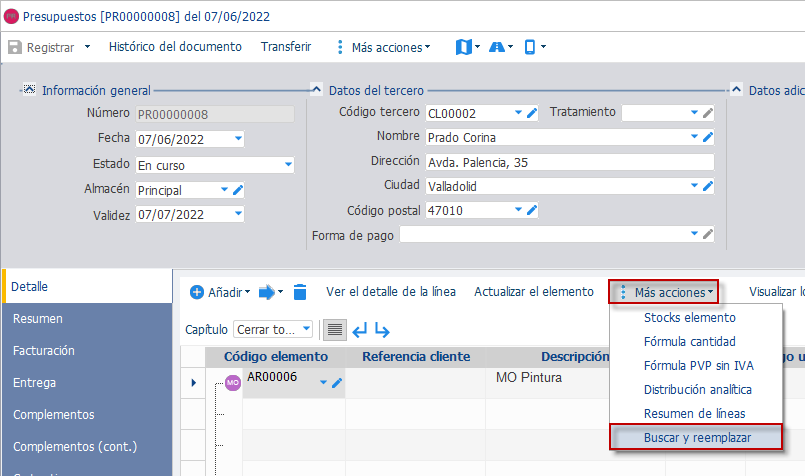Click Actualizar el elemento
Viewport: 805px width, 476px height.
[534, 292]
